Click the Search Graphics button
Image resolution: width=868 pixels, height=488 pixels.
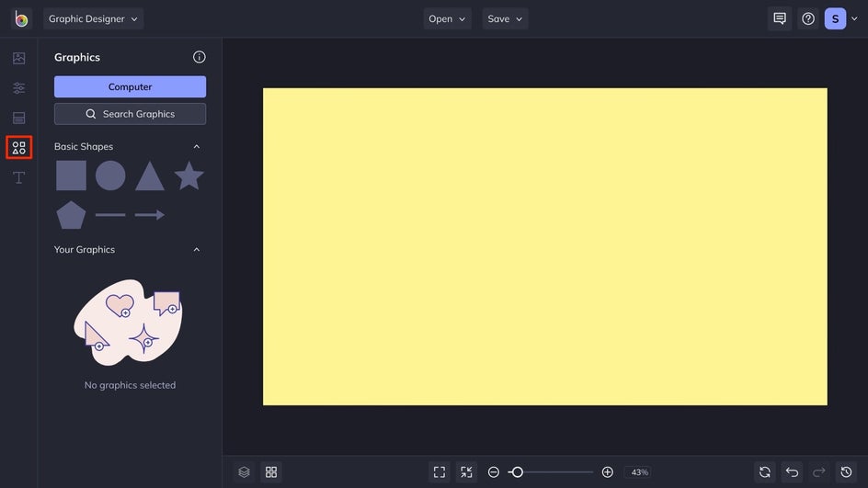pyautogui.click(x=130, y=114)
